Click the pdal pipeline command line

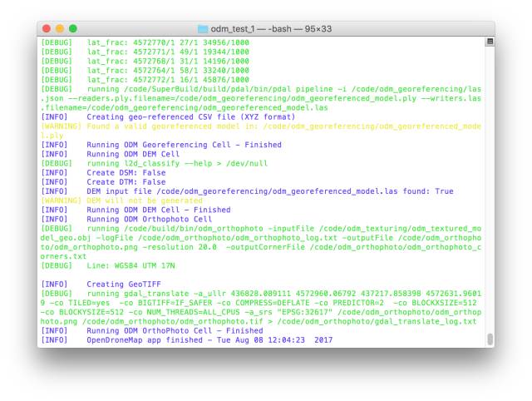click(x=261, y=89)
